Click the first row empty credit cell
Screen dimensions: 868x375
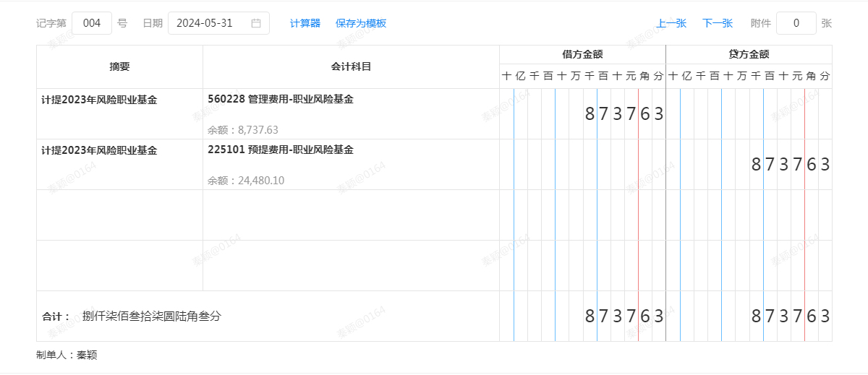pyautogui.click(x=749, y=114)
